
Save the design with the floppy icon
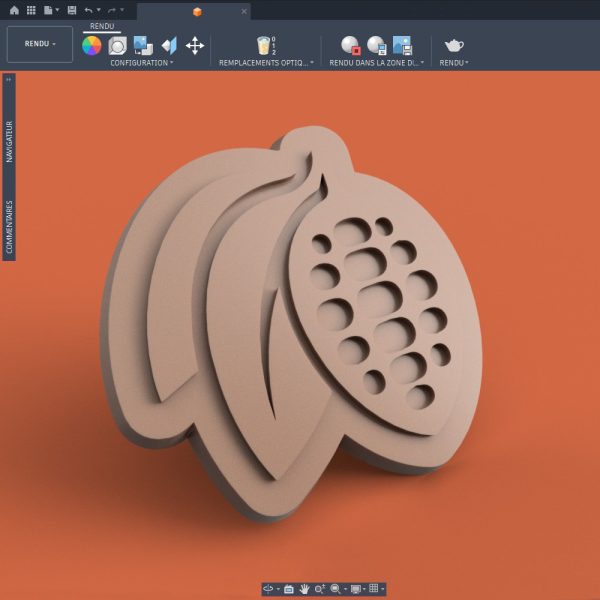[72, 10]
